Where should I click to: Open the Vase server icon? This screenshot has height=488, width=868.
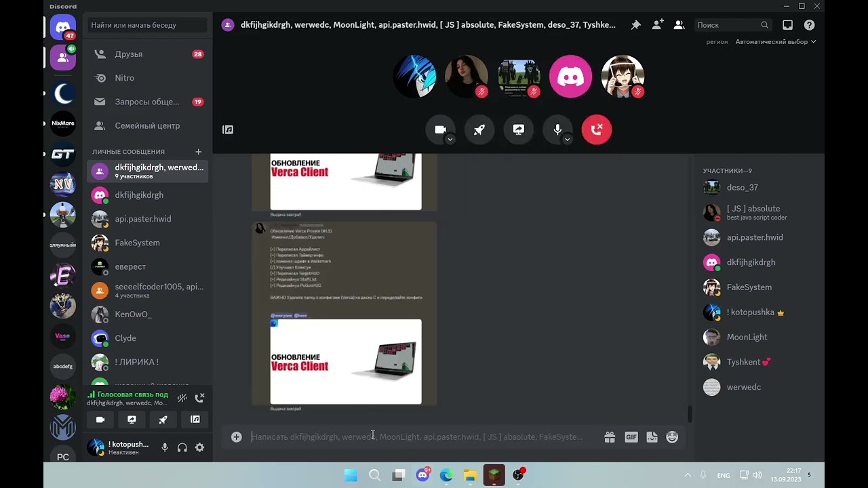point(63,336)
